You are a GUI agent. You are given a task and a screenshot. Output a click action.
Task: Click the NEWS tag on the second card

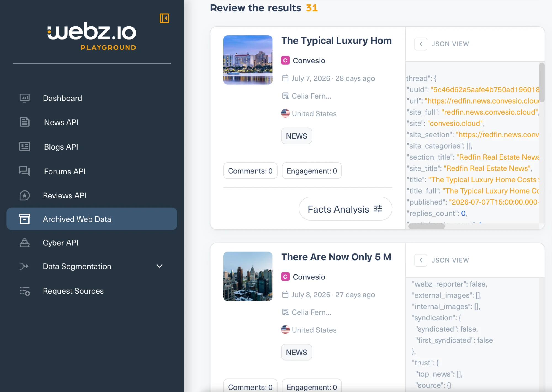pos(296,352)
